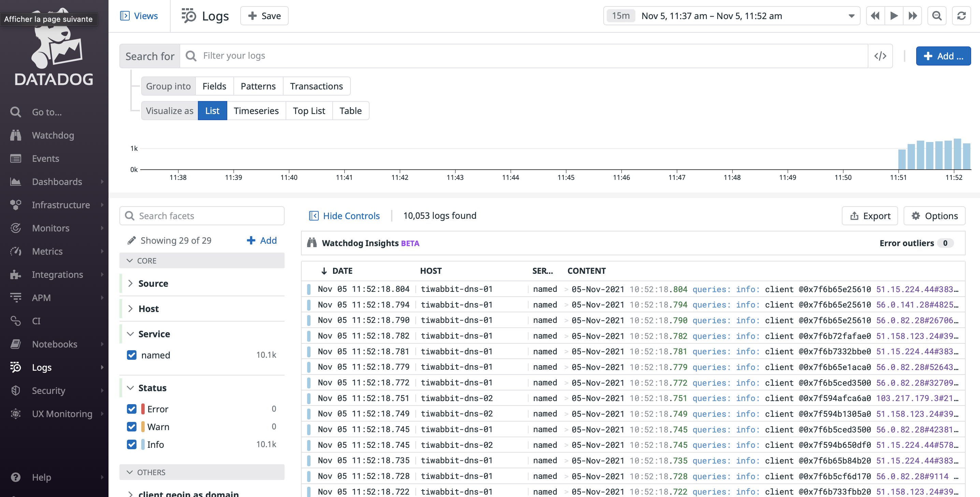Open UX Monitoring icon
This screenshot has width=980, height=497.
16,414
